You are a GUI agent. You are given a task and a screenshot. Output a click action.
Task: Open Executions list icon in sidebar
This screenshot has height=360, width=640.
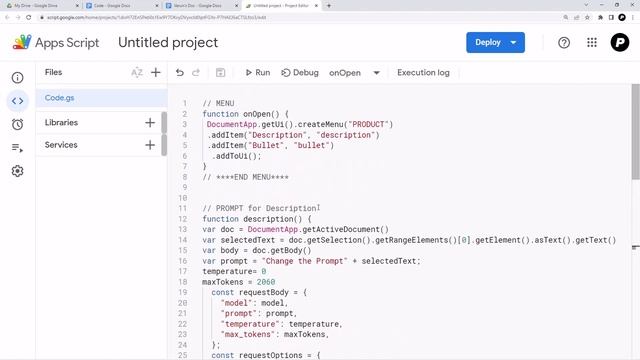17,148
